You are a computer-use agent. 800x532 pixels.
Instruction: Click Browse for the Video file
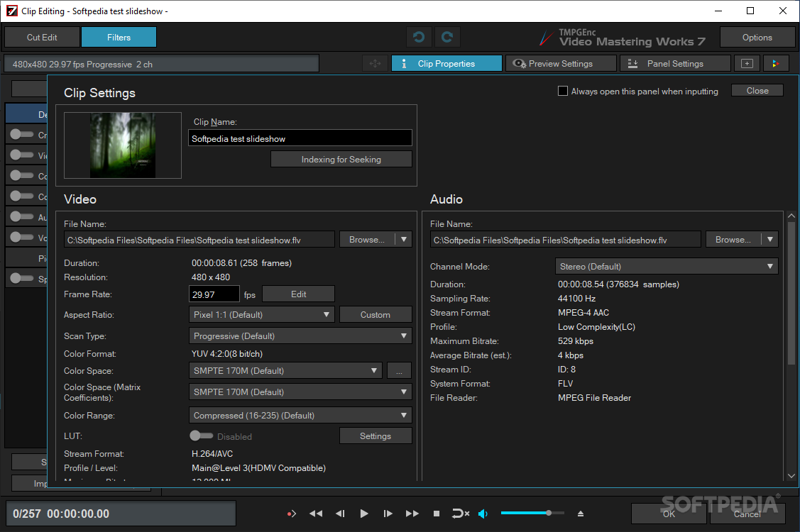(367, 239)
